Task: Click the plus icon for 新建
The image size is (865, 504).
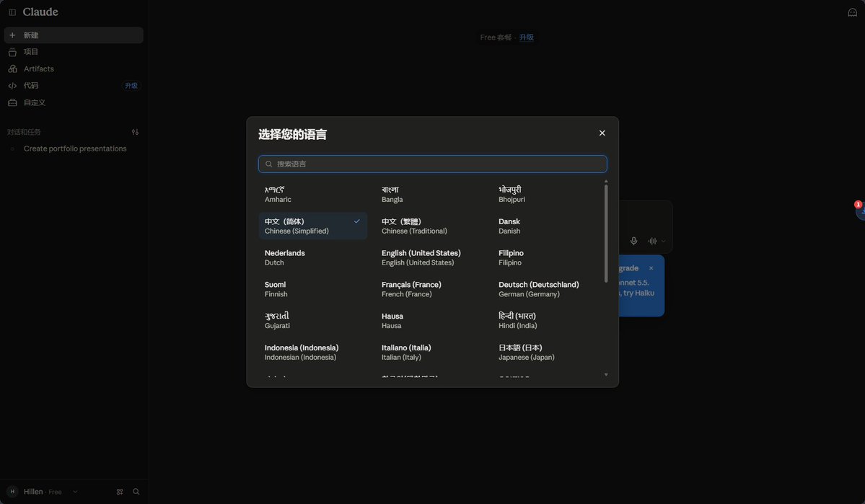Action: (x=12, y=35)
